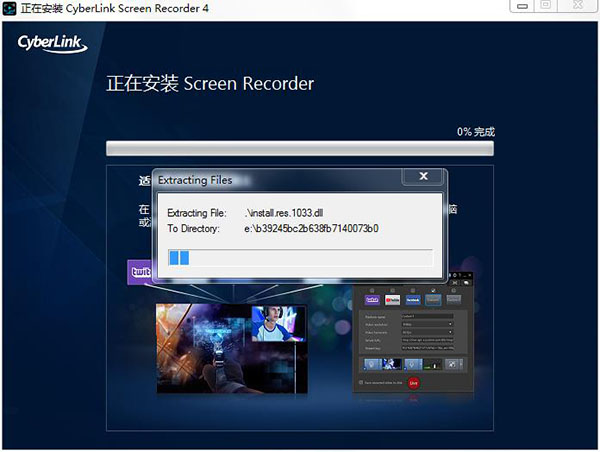
Task: Close the Extracting Files dialog
Action: 423,177
